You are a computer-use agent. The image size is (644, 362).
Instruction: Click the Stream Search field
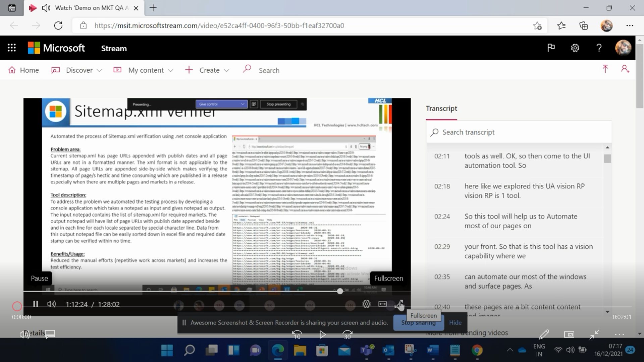point(269,70)
